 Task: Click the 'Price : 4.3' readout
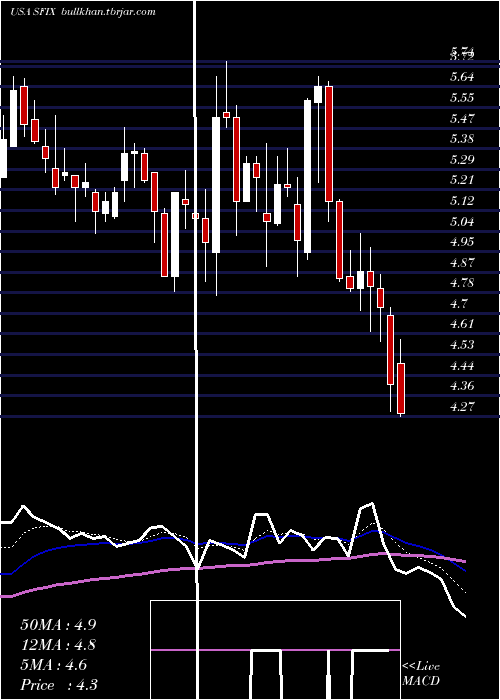tap(59, 685)
